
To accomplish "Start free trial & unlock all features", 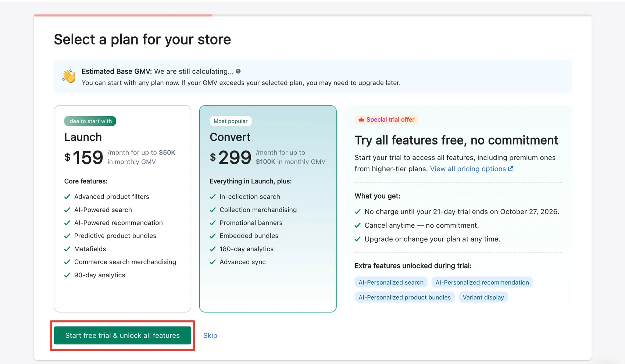I will (x=122, y=335).
